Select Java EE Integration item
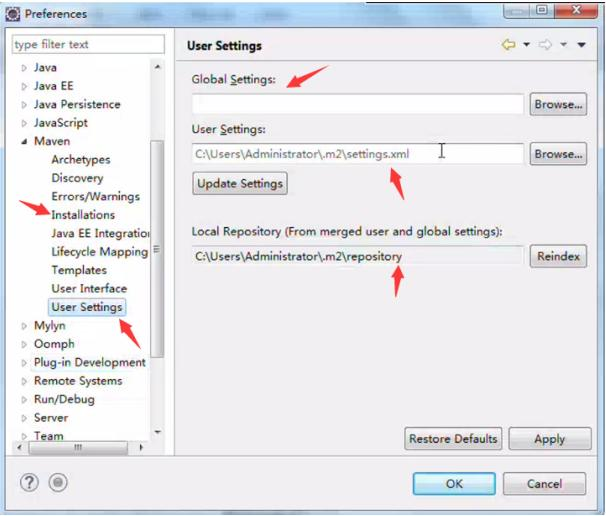 (100, 233)
